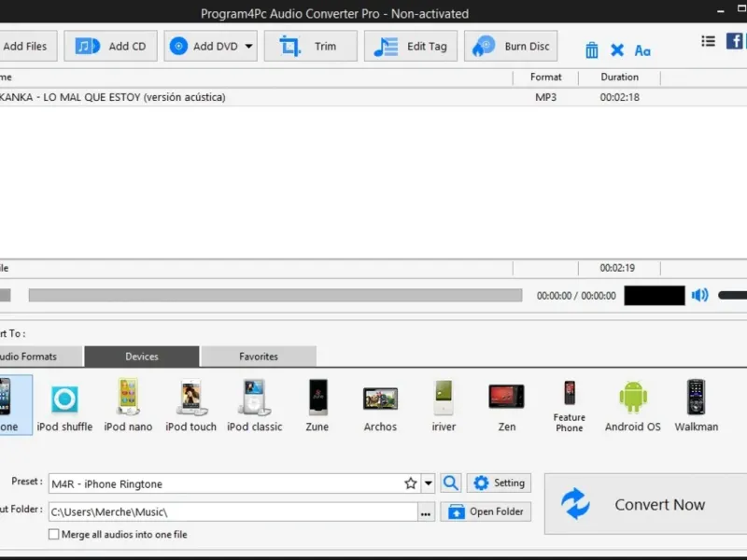Click the MP3 format cell
This screenshot has height=560, width=747.
[x=545, y=97]
